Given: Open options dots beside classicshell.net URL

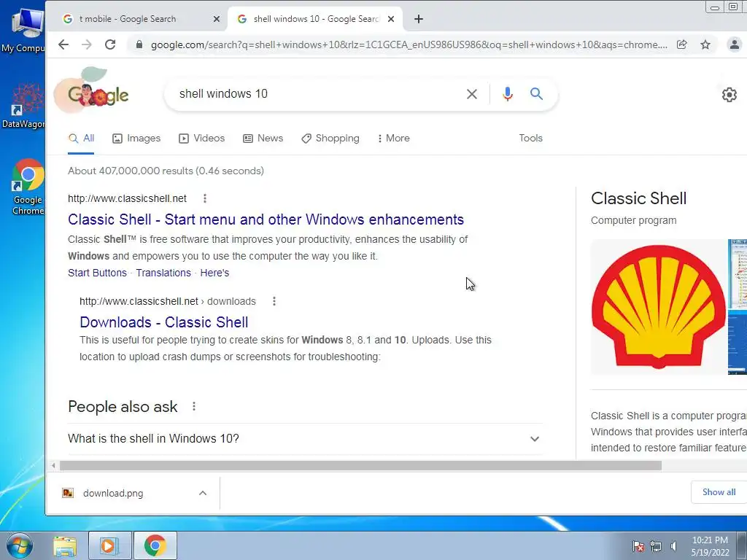Looking at the screenshot, I should point(205,198).
